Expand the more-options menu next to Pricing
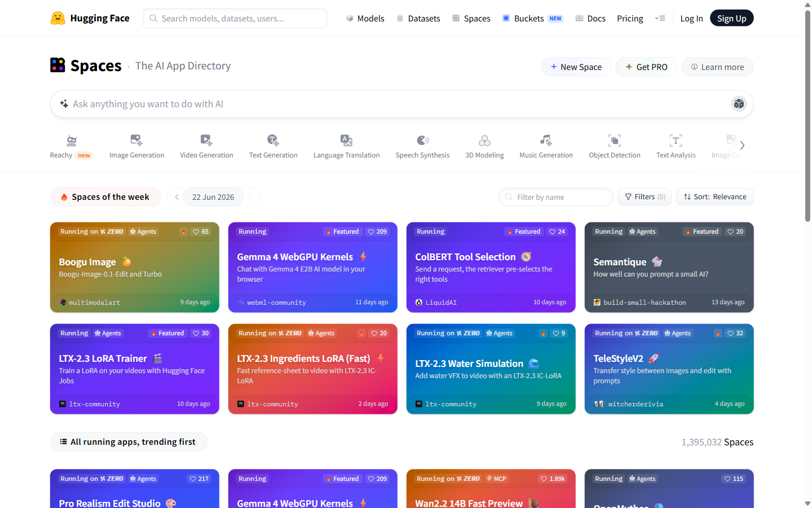 [660, 18]
